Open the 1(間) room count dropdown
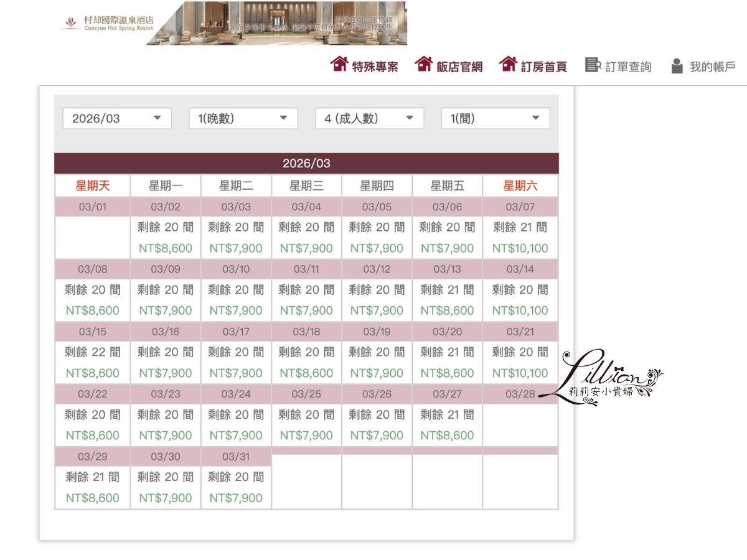This screenshot has width=747, height=560. click(x=496, y=118)
